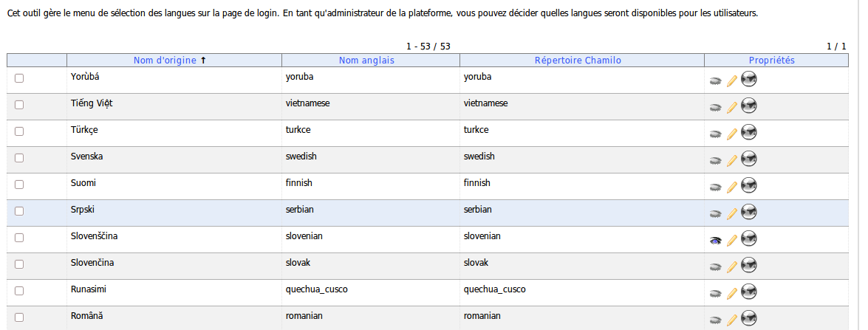Click the Propriétés column header
Screen dimensions: 868x330
pyautogui.click(x=771, y=61)
